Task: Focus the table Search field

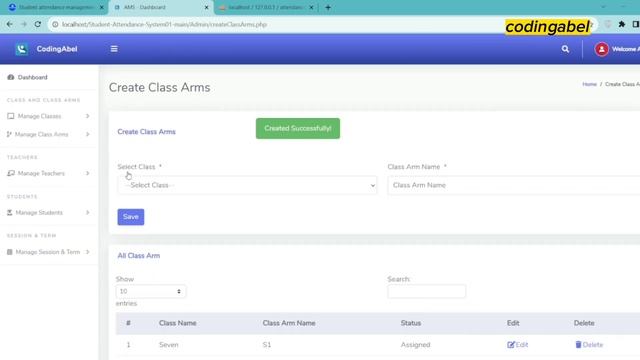Action: (x=427, y=291)
